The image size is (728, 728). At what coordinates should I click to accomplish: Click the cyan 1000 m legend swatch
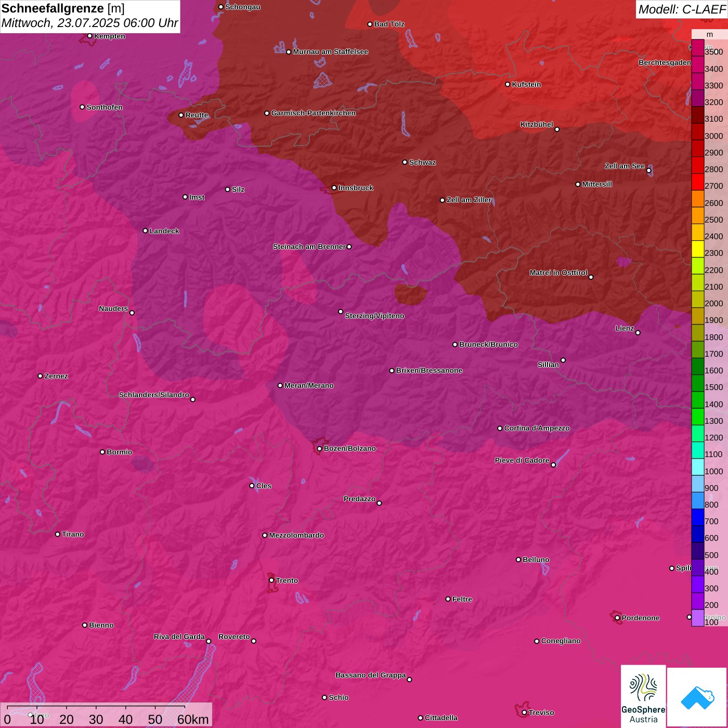(x=697, y=467)
